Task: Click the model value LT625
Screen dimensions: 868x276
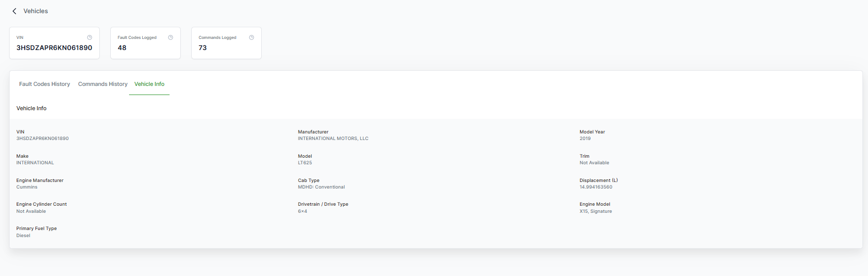Action: tap(305, 163)
